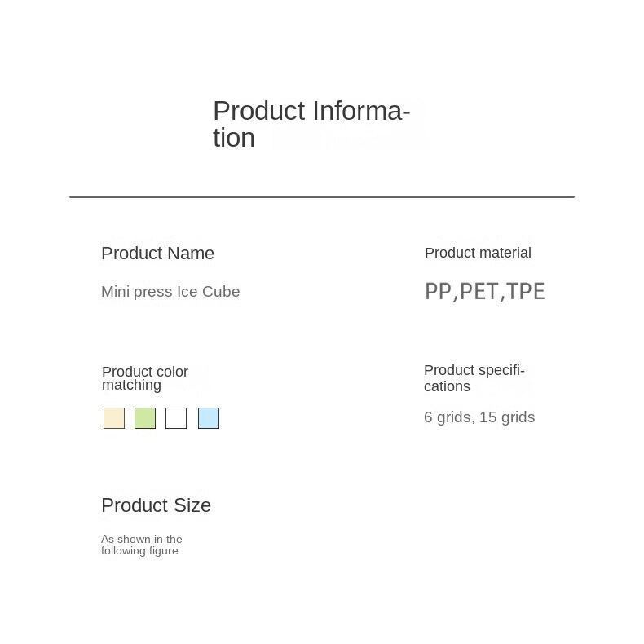644x644 pixels.
Task: Click the Product material label
Action: [478, 253]
